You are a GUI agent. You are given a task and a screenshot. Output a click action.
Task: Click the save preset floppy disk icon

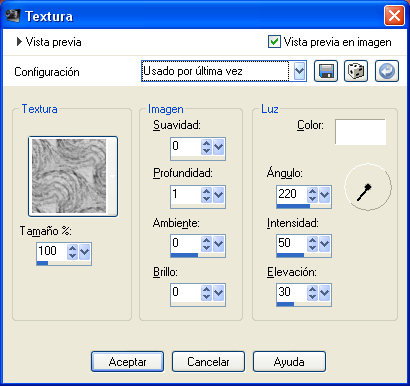(x=326, y=71)
